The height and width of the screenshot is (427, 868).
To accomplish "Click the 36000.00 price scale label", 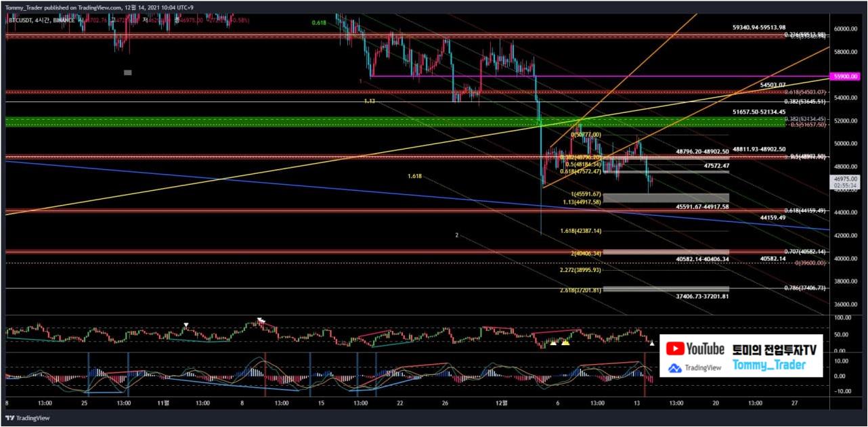I will [x=846, y=305].
